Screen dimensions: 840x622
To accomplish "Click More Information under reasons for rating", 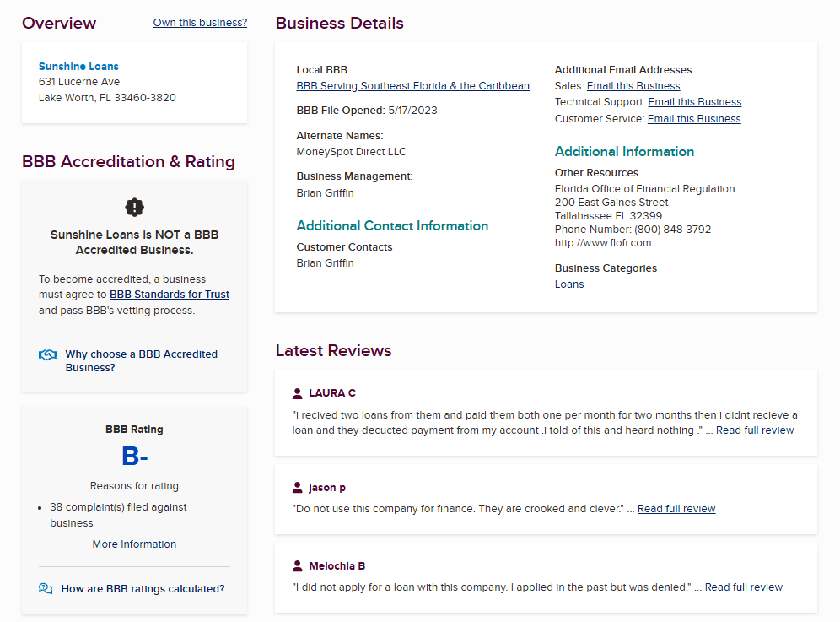I will [134, 544].
